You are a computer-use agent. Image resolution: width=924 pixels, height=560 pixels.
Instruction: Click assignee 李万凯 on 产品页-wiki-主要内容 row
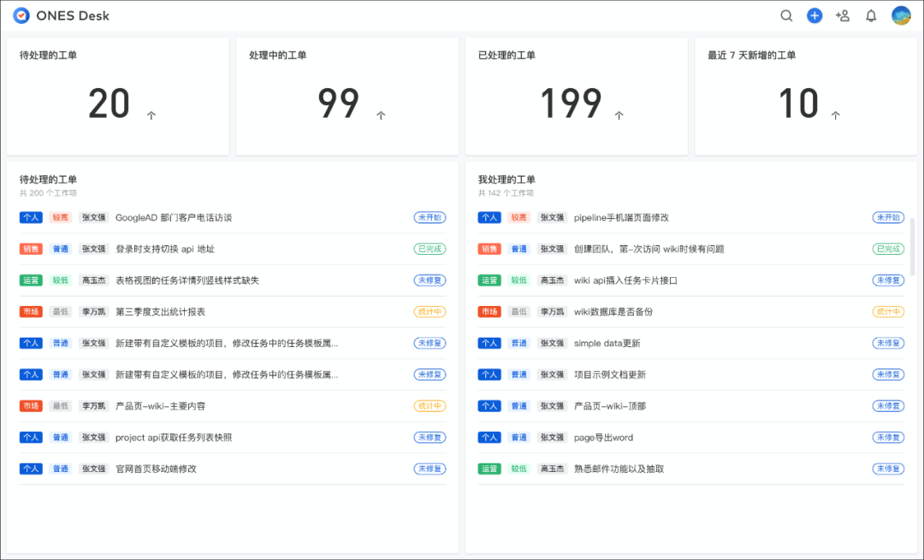[x=94, y=406]
